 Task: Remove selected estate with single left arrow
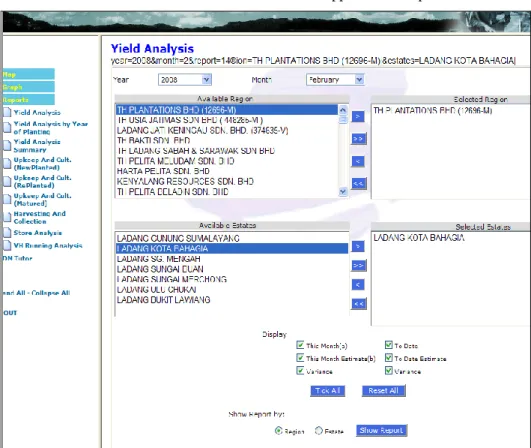(x=358, y=284)
